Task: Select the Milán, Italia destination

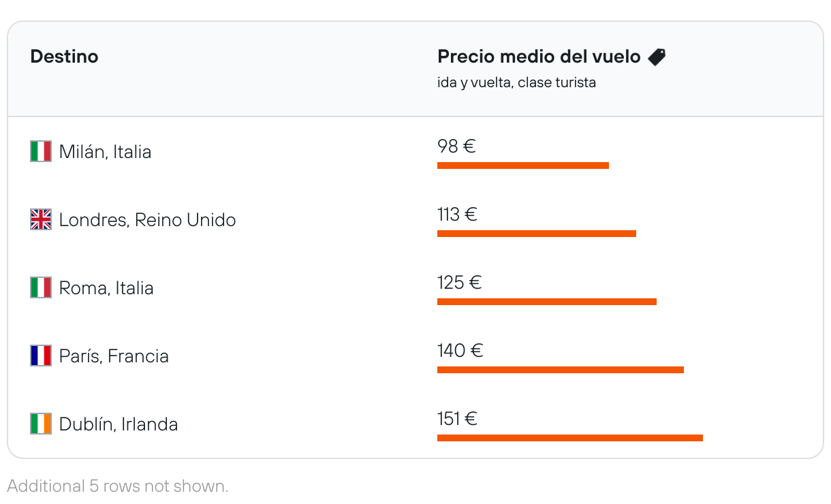Action: pyautogui.click(x=105, y=151)
